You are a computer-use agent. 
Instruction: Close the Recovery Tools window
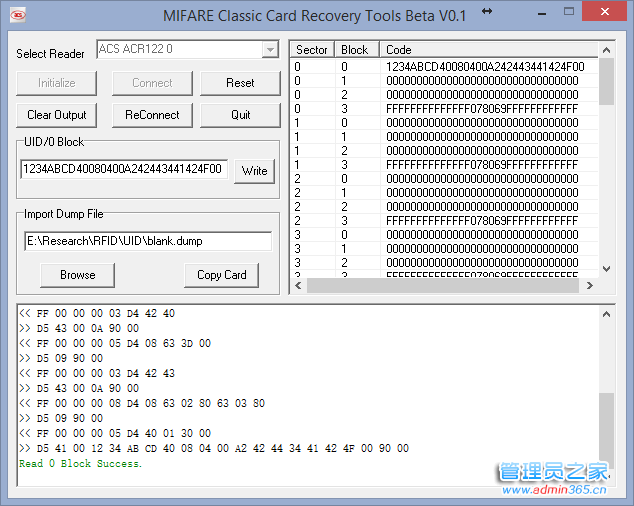[x=605, y=12]
